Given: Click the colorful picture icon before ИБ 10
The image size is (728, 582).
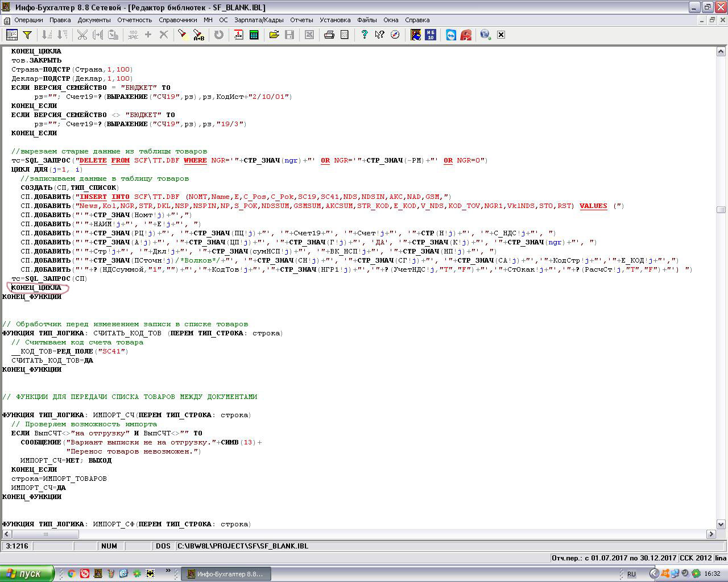Looking at the screenshot, I should pos(416,35).
